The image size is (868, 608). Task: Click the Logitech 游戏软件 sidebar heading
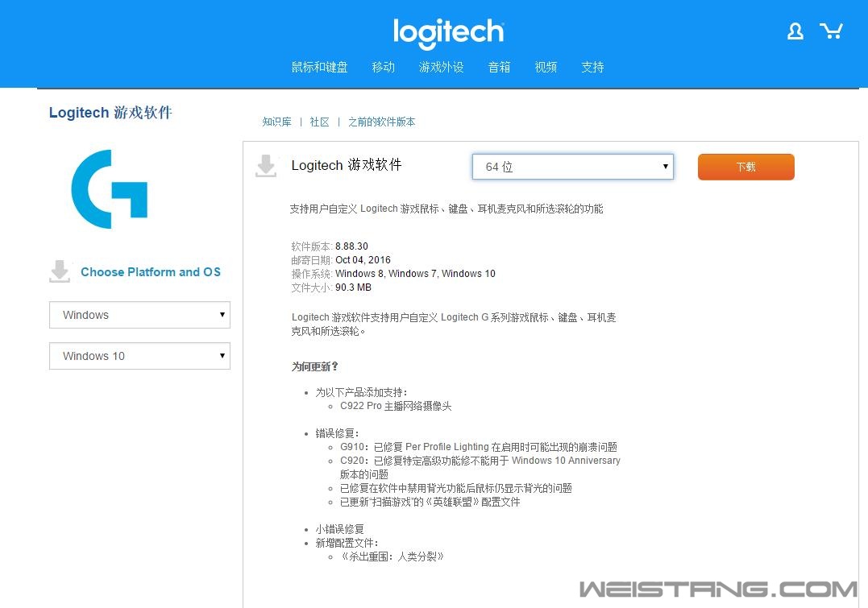click(x=110, y=112)
